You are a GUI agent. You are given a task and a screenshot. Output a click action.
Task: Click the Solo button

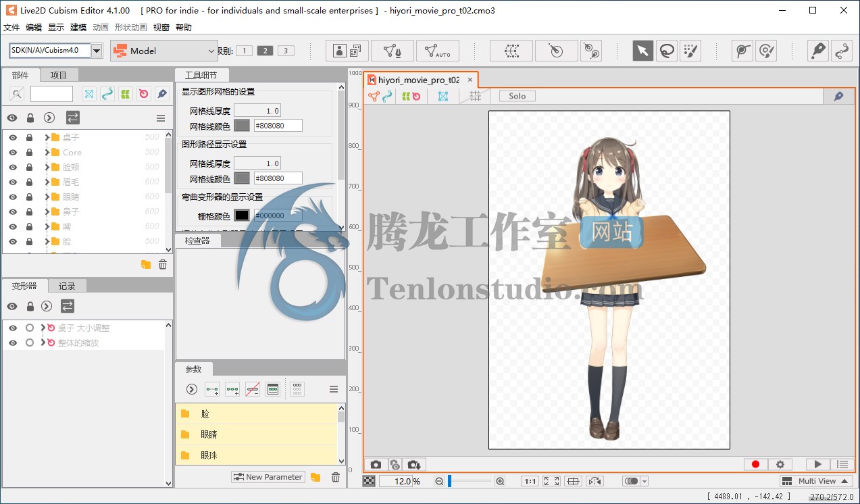point(517,96)
